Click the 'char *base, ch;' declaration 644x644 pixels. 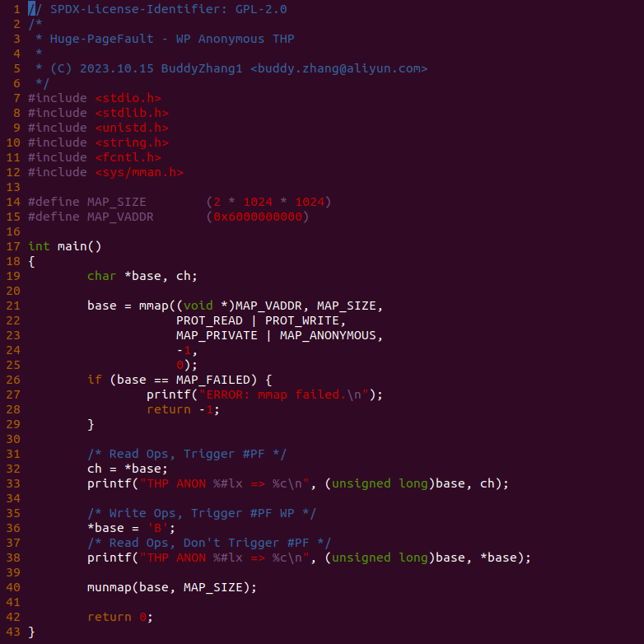(x=142, y=276)
